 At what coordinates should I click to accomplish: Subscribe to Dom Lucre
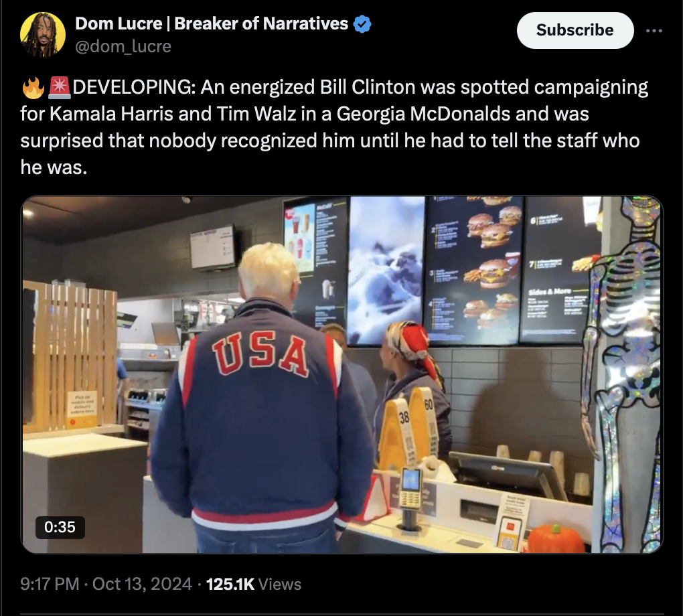575,30
